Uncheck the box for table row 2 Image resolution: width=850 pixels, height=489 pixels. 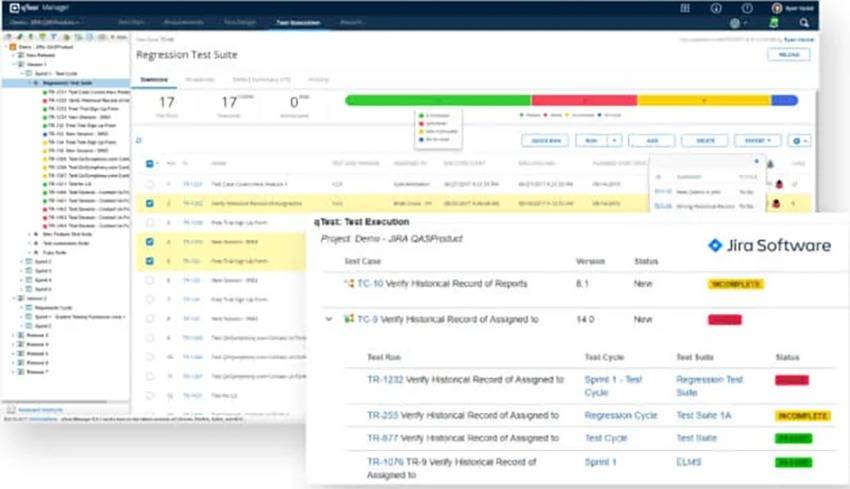[x=150, y=203]
